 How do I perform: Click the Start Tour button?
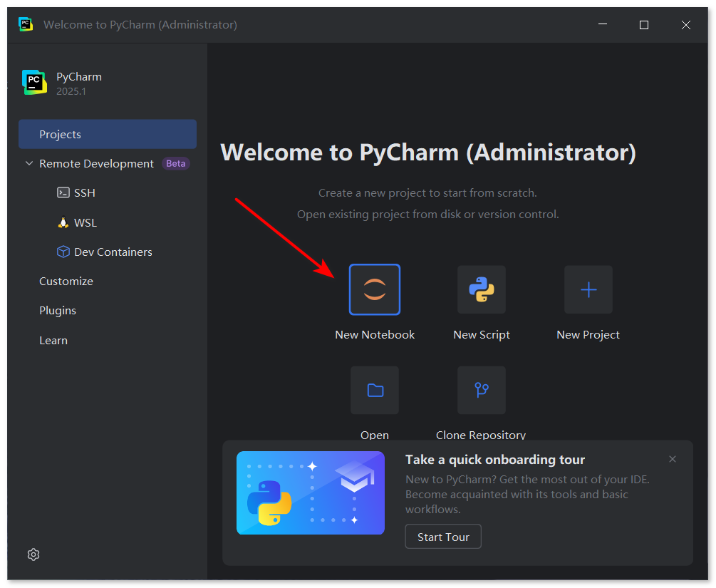coord(443,537)
